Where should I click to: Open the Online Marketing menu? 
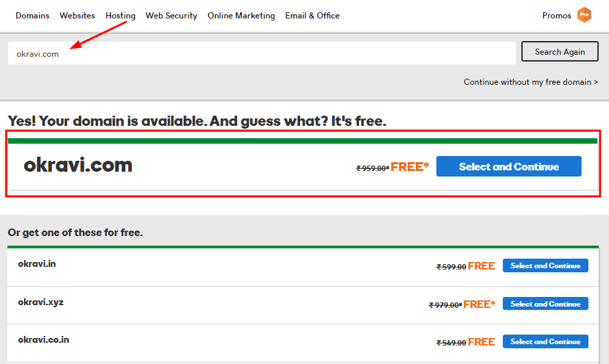click(x=241, y=16)
